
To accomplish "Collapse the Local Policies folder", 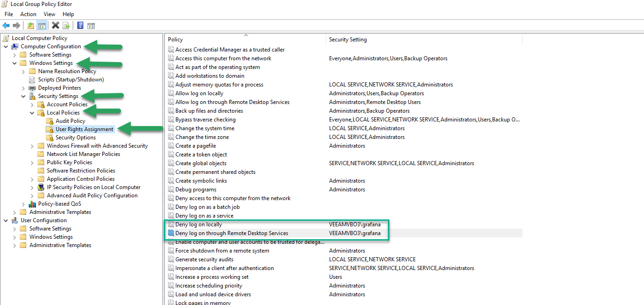I will pos(32,113).
